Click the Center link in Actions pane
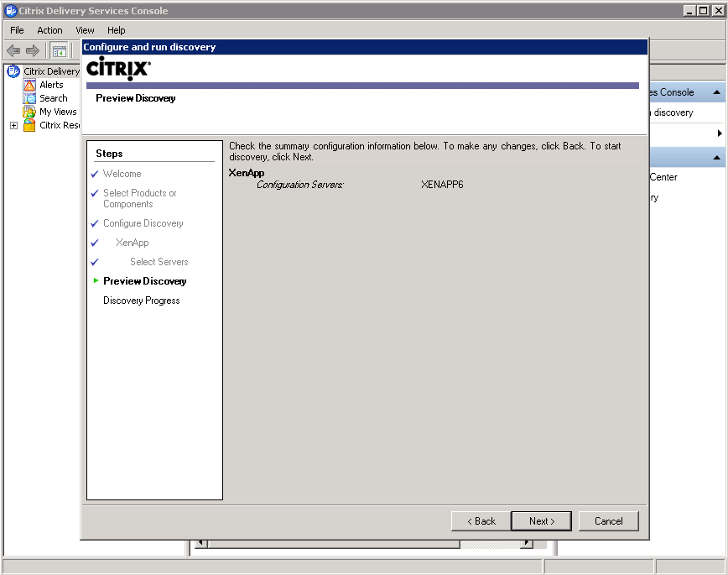This screenshot has height=575, width=728. click(x=663, y=177)
